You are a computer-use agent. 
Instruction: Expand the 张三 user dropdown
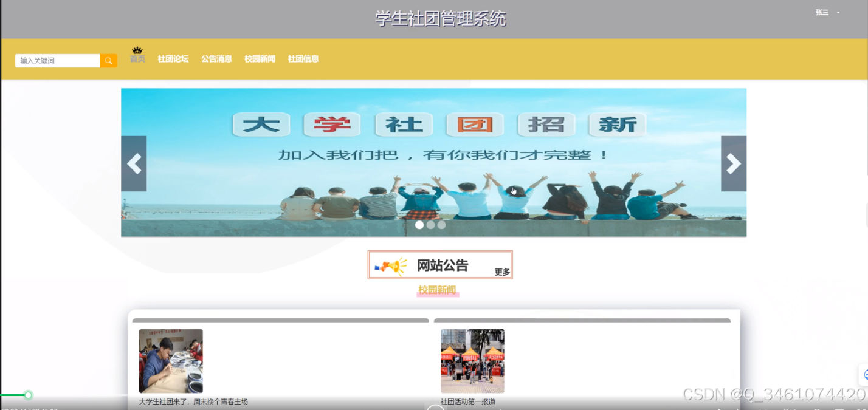pyautogui.click(x=828, y=12)
